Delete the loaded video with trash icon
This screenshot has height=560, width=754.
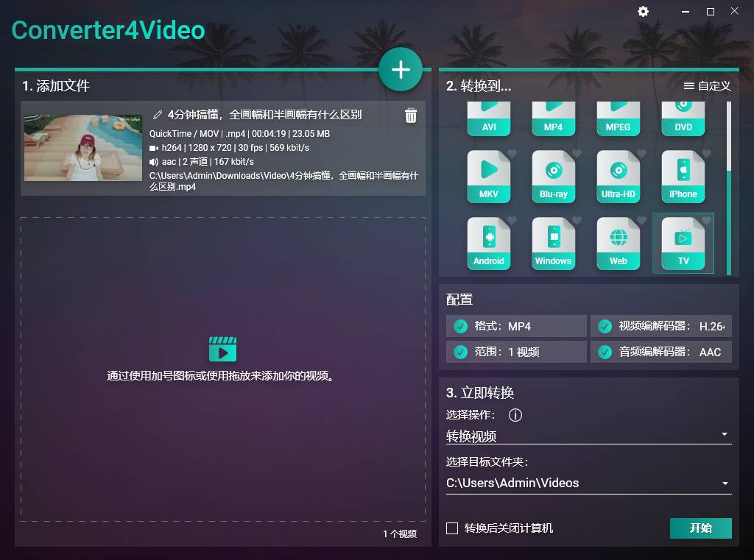point(411,116)
